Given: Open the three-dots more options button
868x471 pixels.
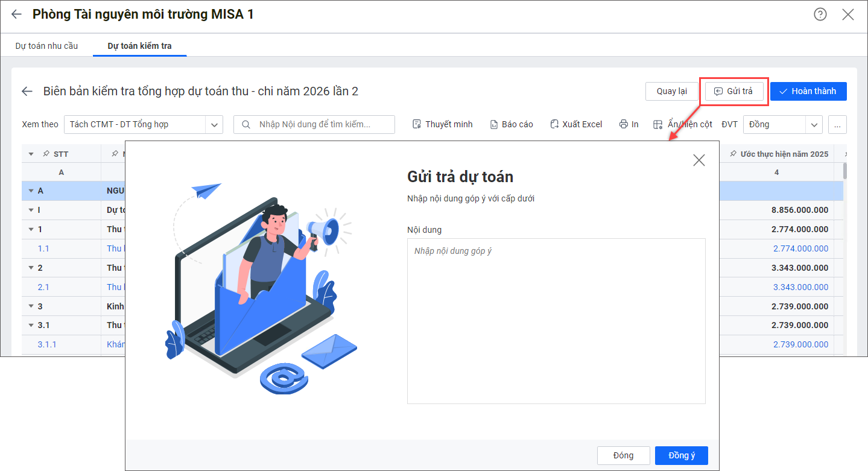Looking at the screenshot, I should click(837, 124).
